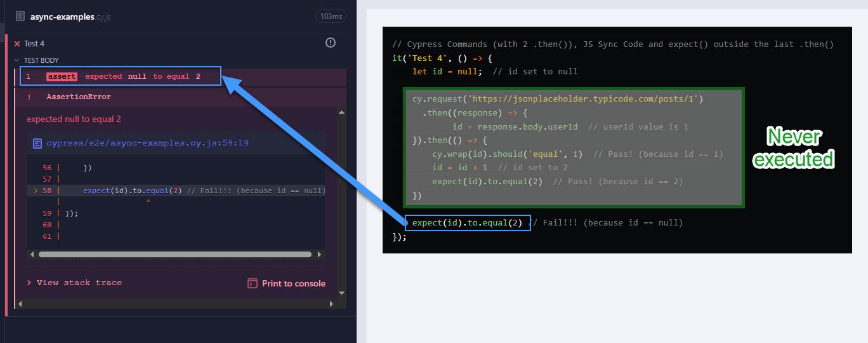The image size is (868, 343).
Task: Click the spec file icon beside async-examples
Action: click(x=21, y=16)
